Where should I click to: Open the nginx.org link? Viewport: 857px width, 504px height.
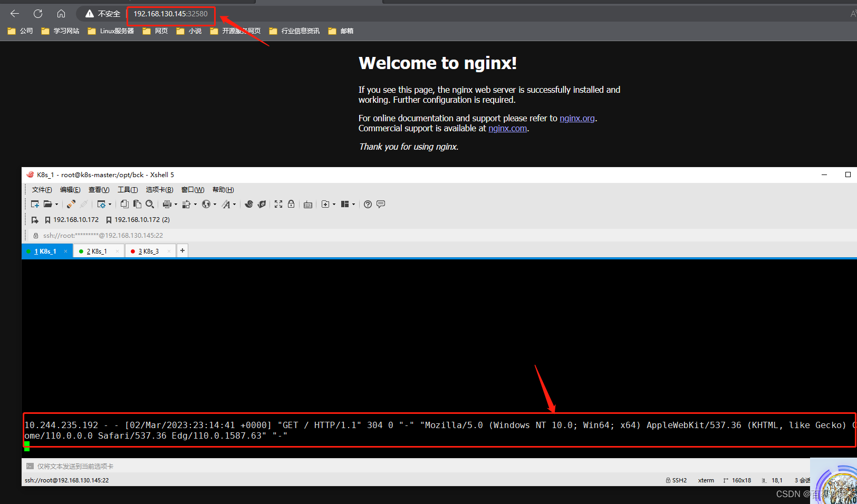577,118
